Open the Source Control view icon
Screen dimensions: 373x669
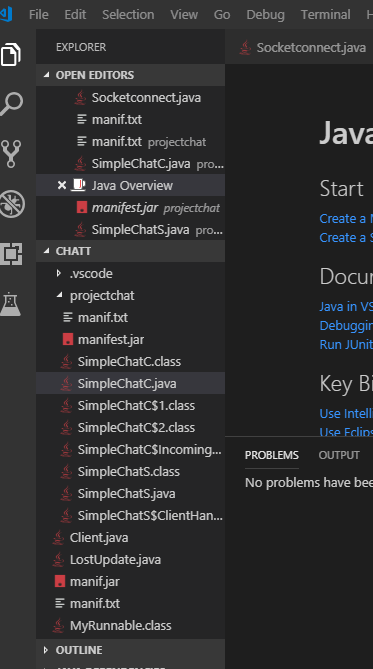tap(11, 154)
